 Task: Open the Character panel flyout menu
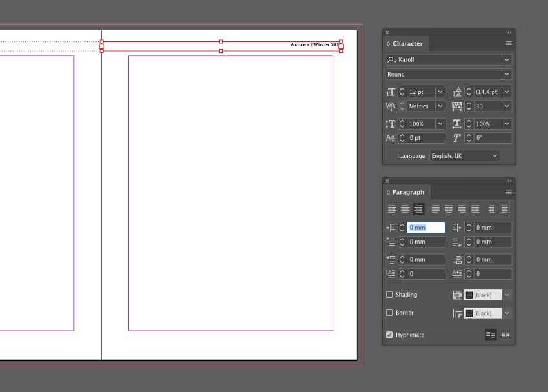[x=509, y=43]
